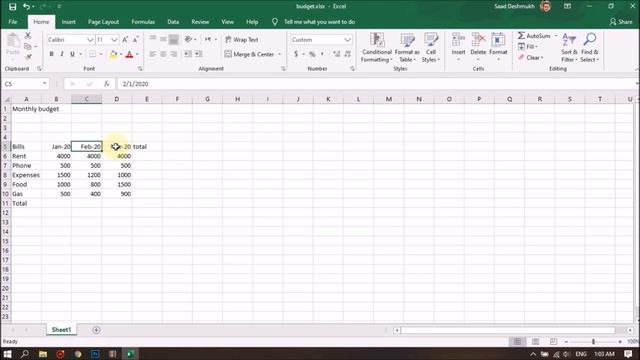Click the Insert Function fx button
This screenshot has width=640, height=360.
click(x=107, y=84)
